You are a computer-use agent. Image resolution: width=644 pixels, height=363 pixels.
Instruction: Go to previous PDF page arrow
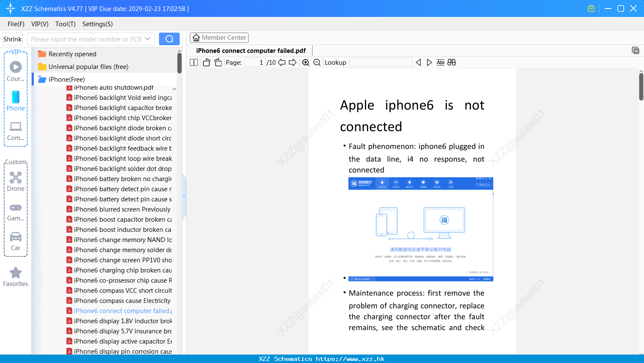pos(282,63)
